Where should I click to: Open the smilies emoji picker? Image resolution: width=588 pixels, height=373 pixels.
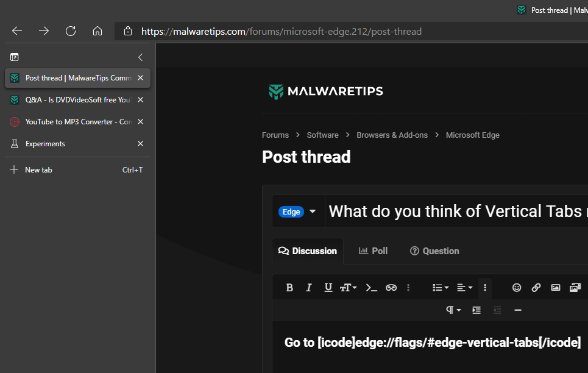(517, 288)
